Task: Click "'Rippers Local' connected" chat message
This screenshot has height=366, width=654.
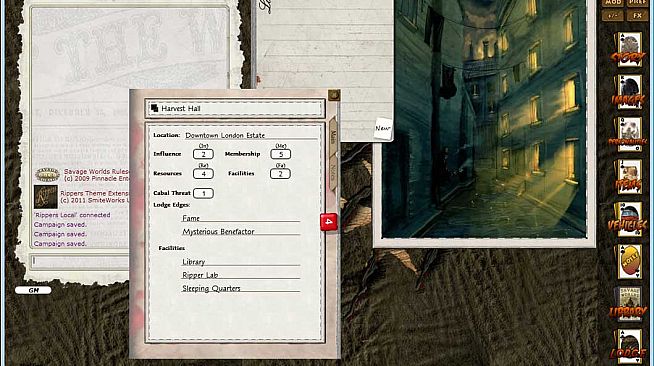Action: point(72,215)
